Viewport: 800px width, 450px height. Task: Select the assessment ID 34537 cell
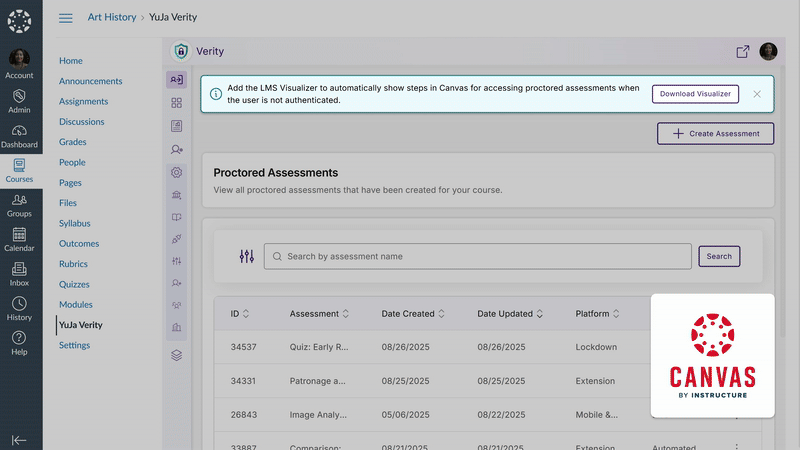[x=243, y=347]
